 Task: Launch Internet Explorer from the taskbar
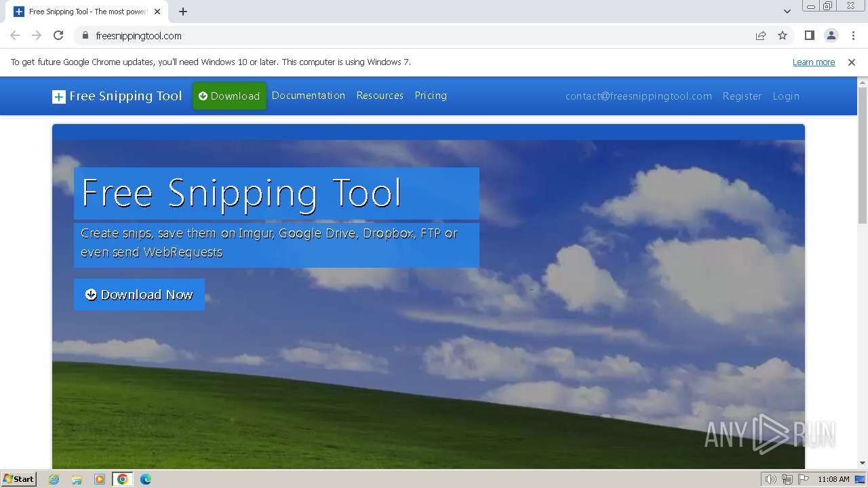pos(54,479)
